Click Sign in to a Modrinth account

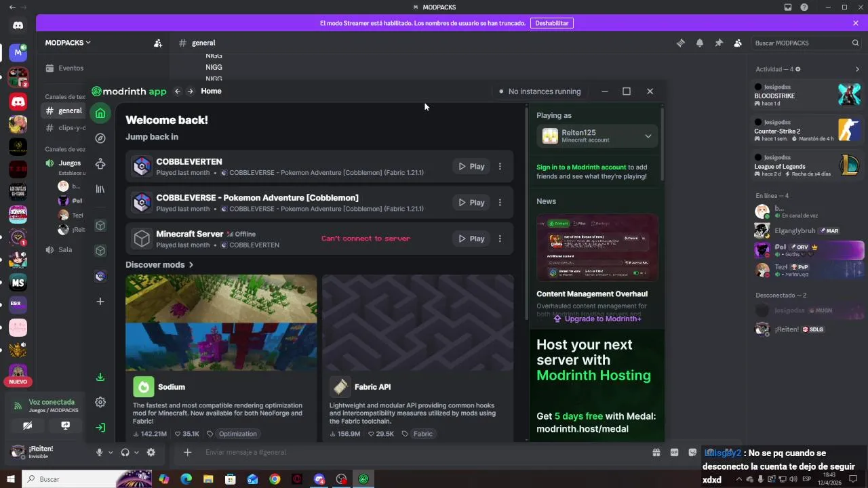pos(581,167)
